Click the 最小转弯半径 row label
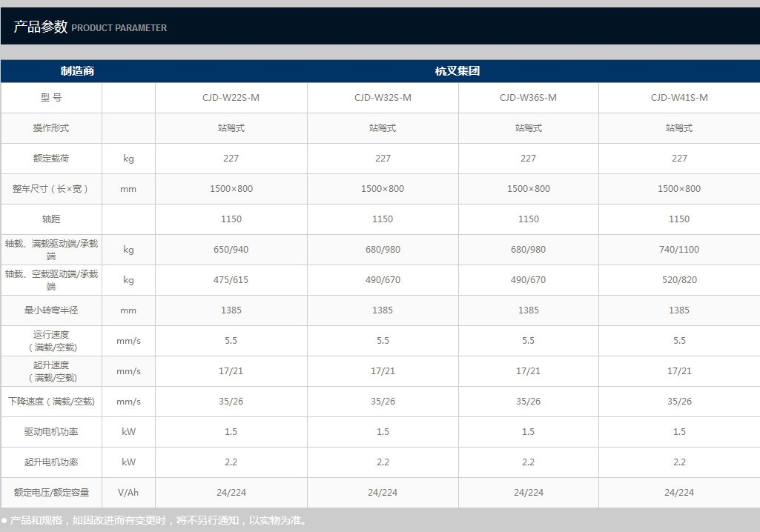The image size is (760, 532). point(51,310)
